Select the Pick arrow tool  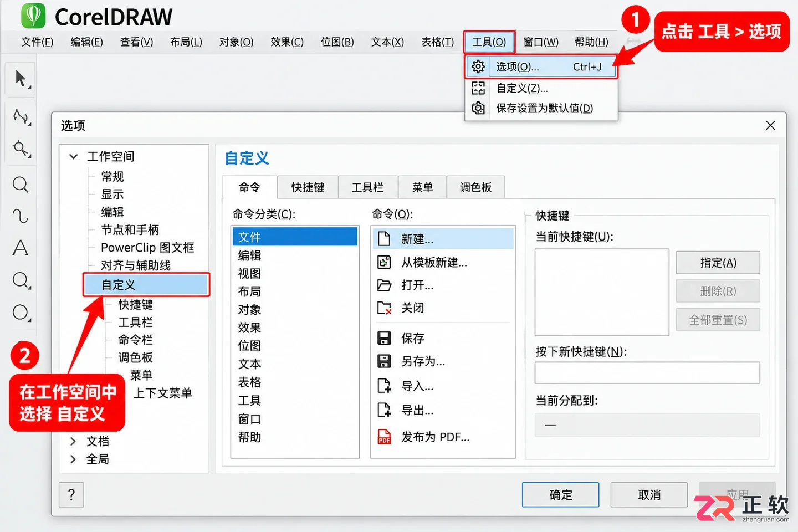pyautogui.click(x=21, y=79)
